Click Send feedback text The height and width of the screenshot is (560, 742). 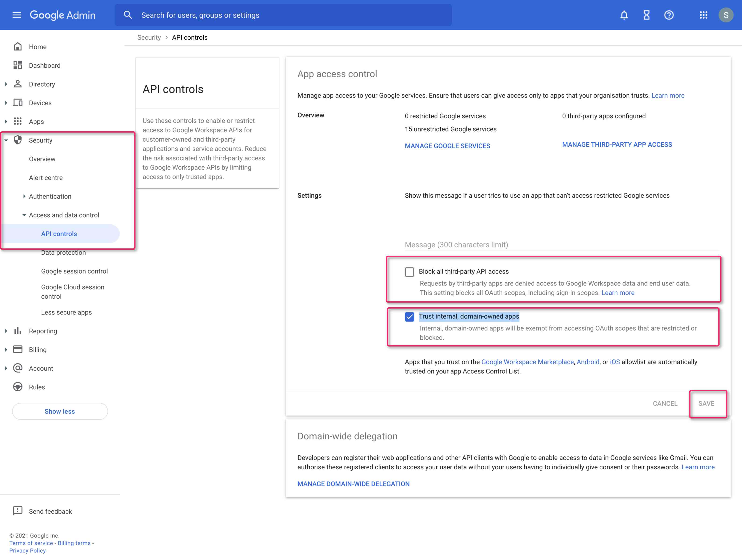[50, 511]
